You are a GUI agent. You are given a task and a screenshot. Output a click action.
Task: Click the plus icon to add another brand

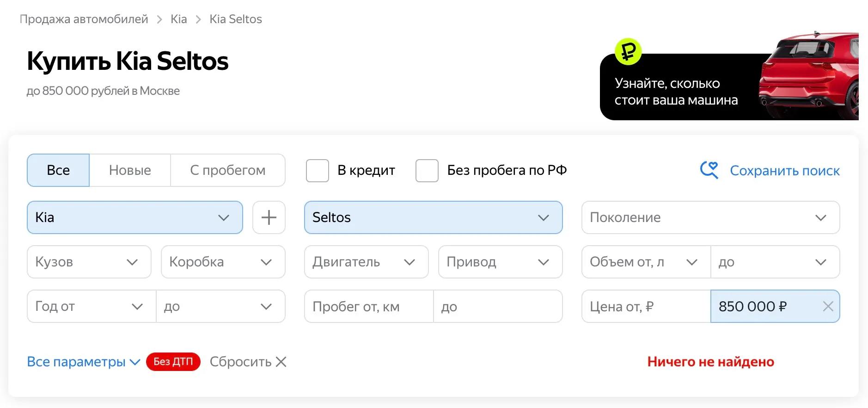pos(269,217)
